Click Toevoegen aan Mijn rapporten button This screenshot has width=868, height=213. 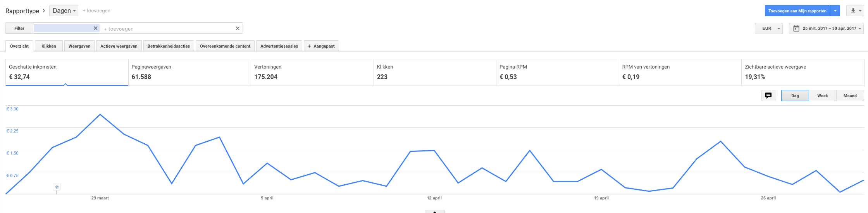click(797, 11)
